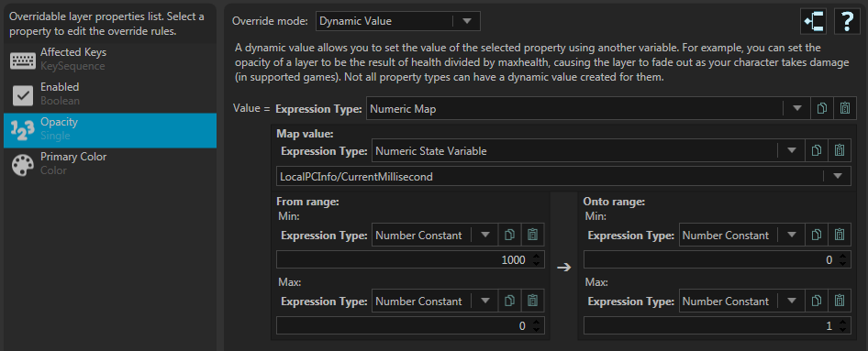Copy the Numeric State Variable expression
868x351 pixels.
click(x=817, y=150)
